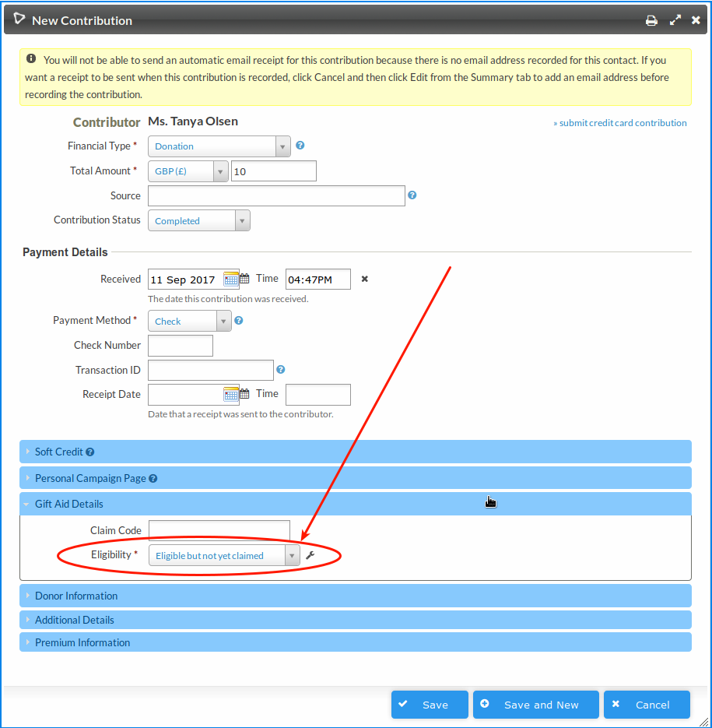Click submit credit card contribution link
This screenshot has height=728, width=712.
tap(619, 123)
